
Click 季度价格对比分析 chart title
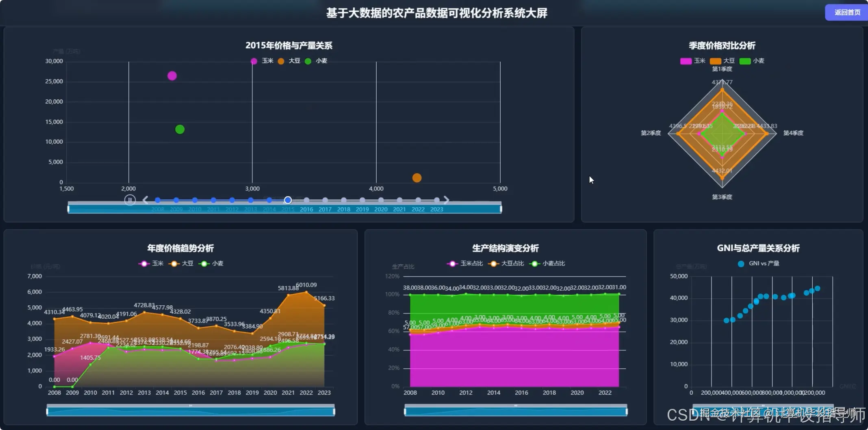point(722,45)
